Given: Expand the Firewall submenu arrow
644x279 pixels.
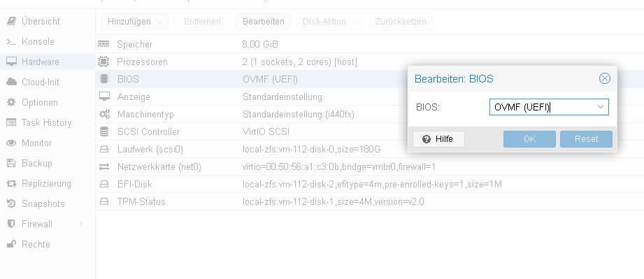Looking at the screenshot, I should 81,224.
